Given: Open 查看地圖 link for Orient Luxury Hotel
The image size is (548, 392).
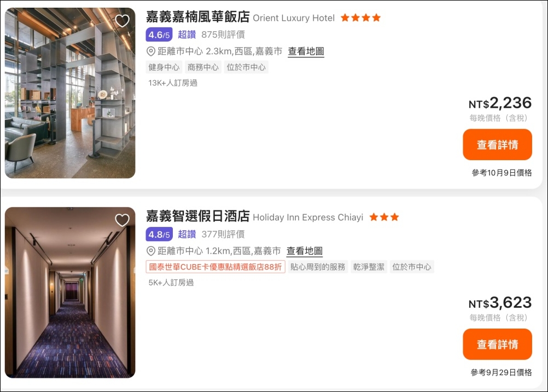Looking at the screenshot, I should (x=306, y=51).
